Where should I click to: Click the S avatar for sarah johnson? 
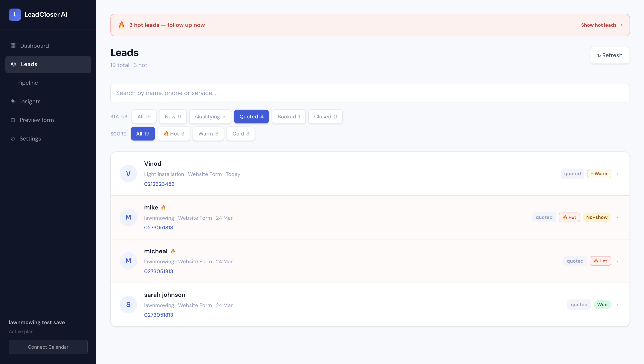point(128,304)
